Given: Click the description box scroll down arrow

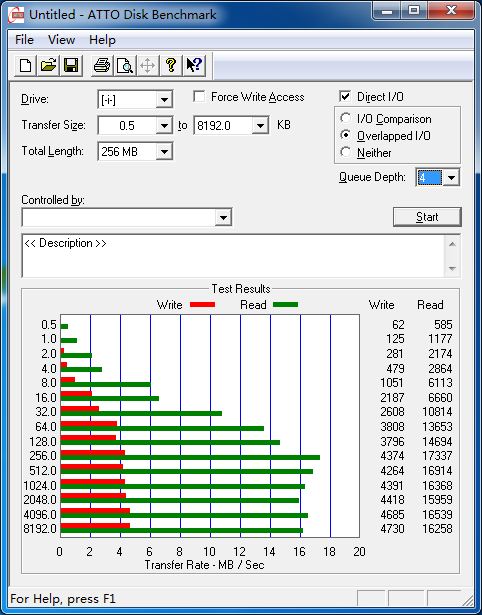Looking at the screenshot, I should coord(452,268).
